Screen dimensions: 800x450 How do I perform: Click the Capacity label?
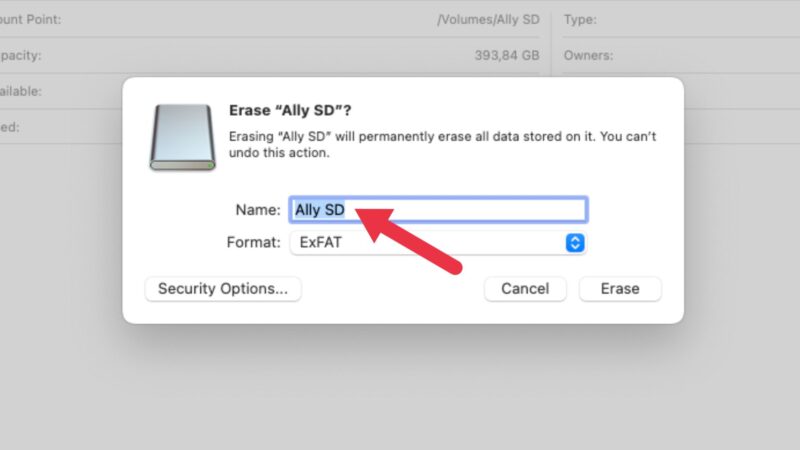pyautogui.click(x=20, y=56)
